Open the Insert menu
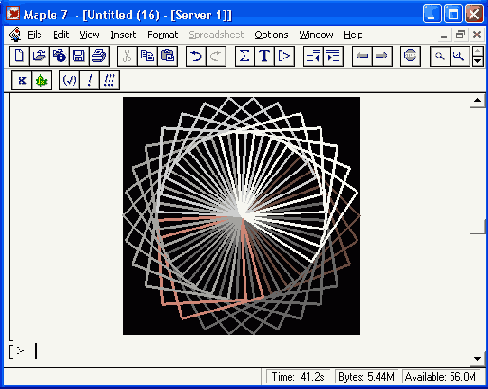488x389 pixels. tap(123, 35)
